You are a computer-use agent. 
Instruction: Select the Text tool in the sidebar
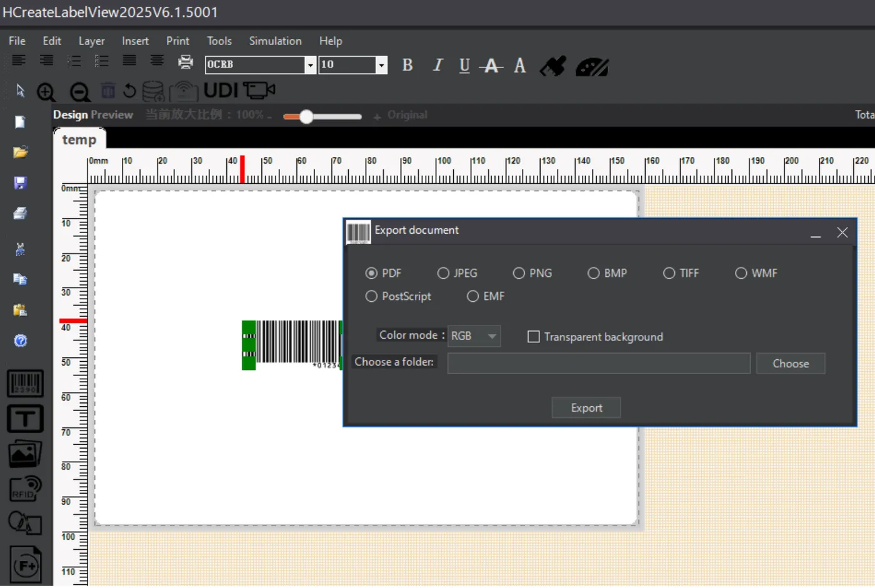coord(25,419)
